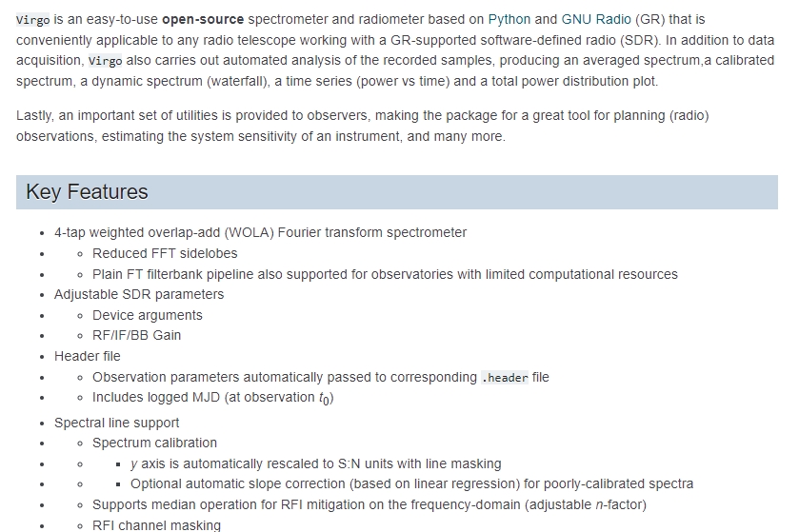Click the Spectral line support item
This screenshot has height=532, width=799.
point(116,423)
